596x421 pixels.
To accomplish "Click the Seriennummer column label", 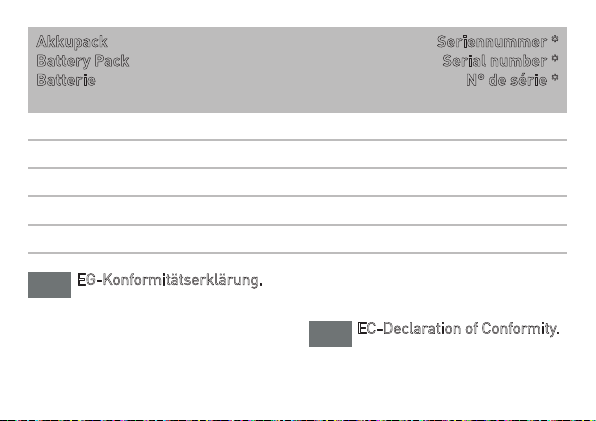I will 492,42.
